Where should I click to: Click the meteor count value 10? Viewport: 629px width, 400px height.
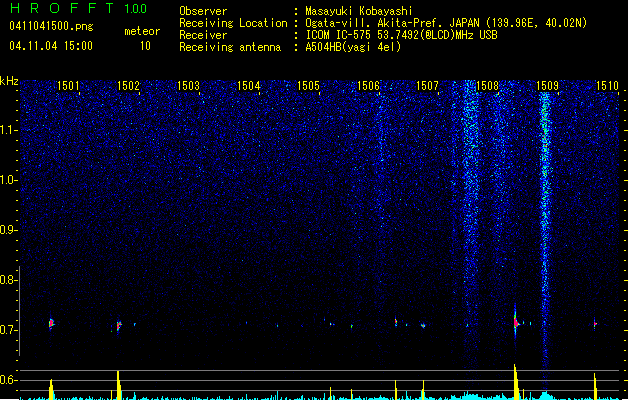click(145, 46)
